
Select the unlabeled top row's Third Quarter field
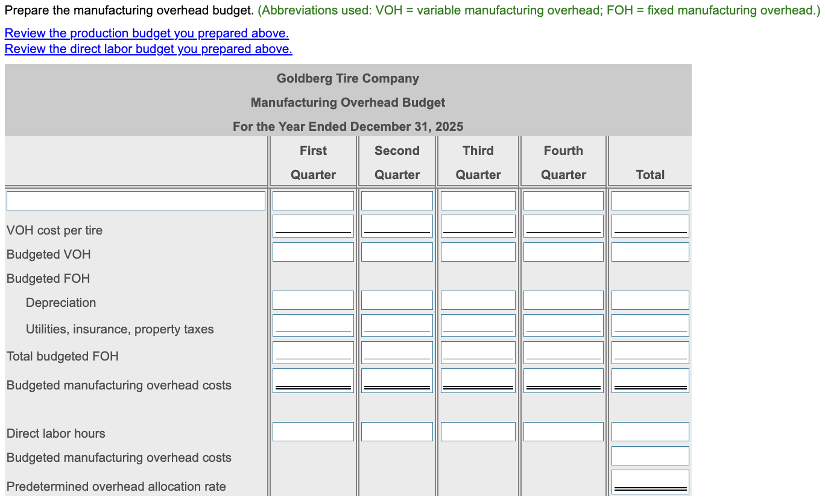coord(478,201)
